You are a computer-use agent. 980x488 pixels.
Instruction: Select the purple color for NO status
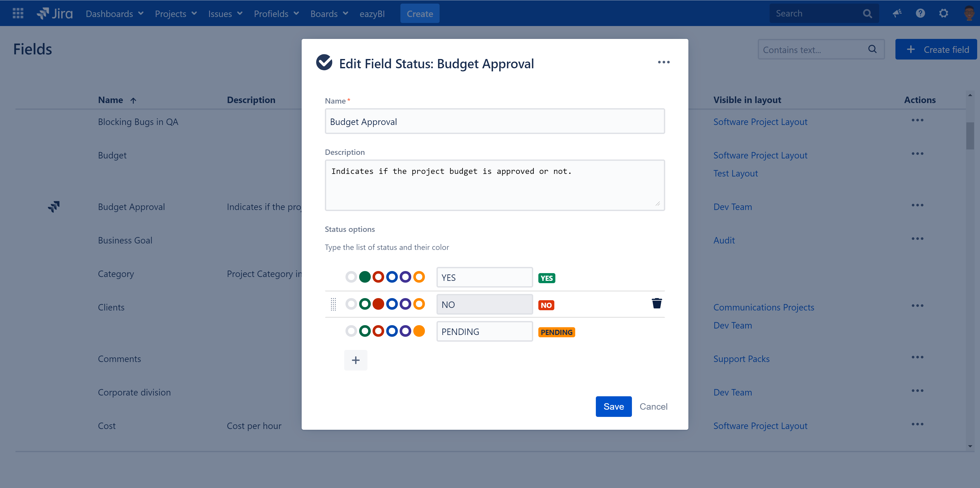pyautogui.click(x=406, y=304)
